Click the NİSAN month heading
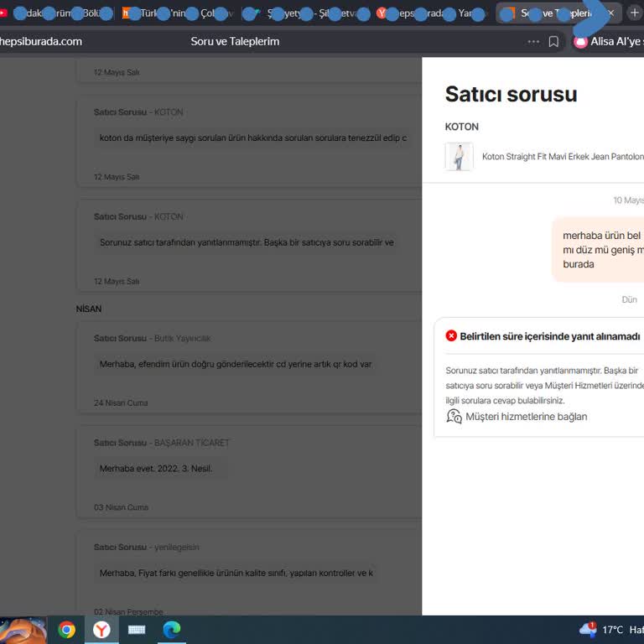This screenshot has height=644, width=644. point(89,309)
